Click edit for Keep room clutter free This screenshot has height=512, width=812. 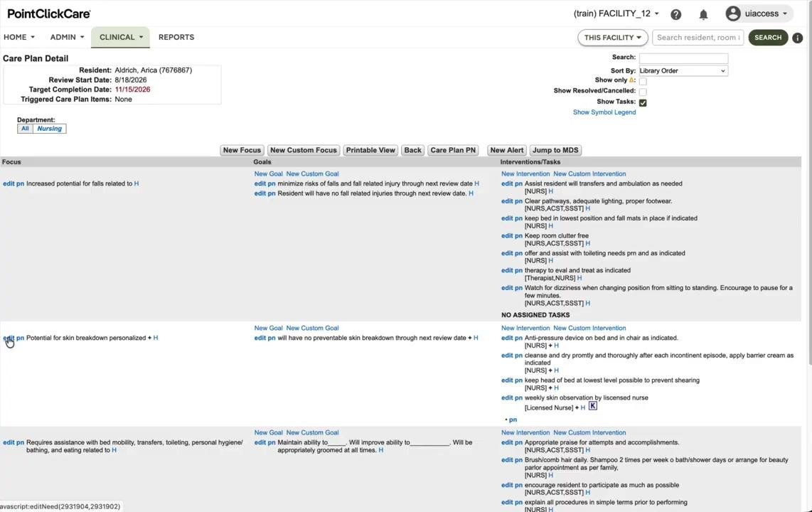coord(507,236)
